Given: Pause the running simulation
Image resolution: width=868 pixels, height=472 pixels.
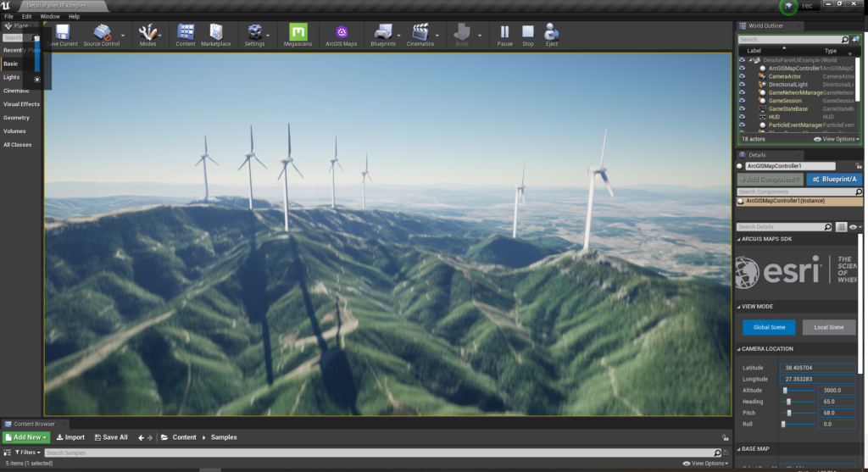Looking at the screenshot, I should [504, 35].
